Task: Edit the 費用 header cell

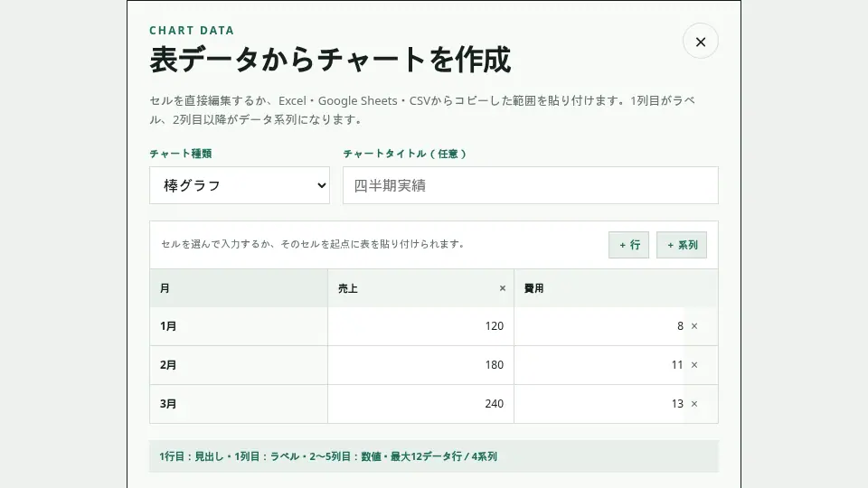Action: (616, 288)
